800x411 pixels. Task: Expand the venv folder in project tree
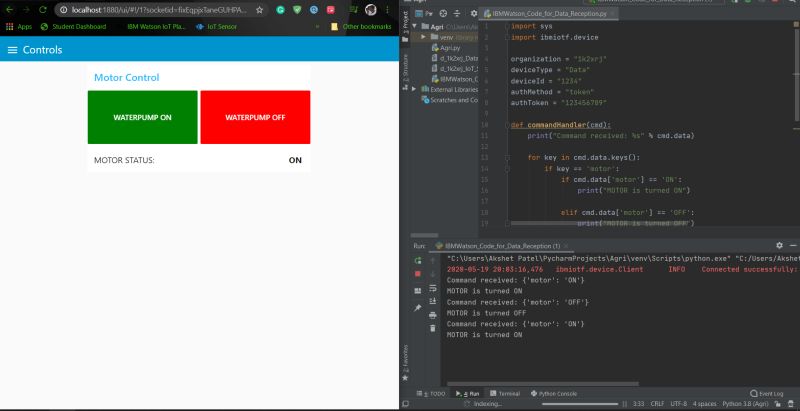point(423,37)
